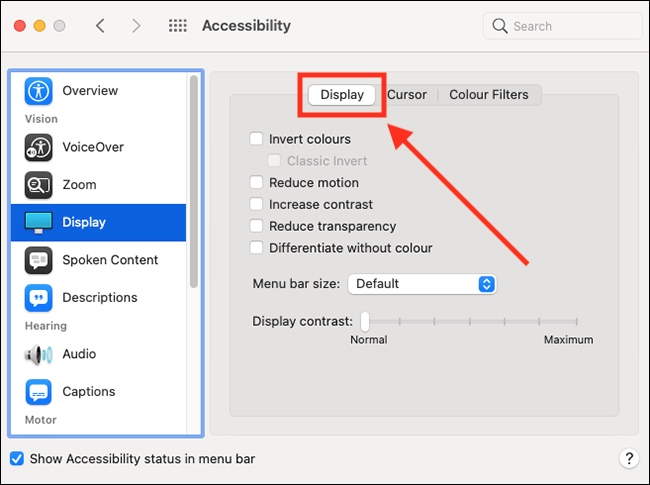Click the Help question mark button
Viewport: 650px width, 485px height.
[x=628, y=459]
